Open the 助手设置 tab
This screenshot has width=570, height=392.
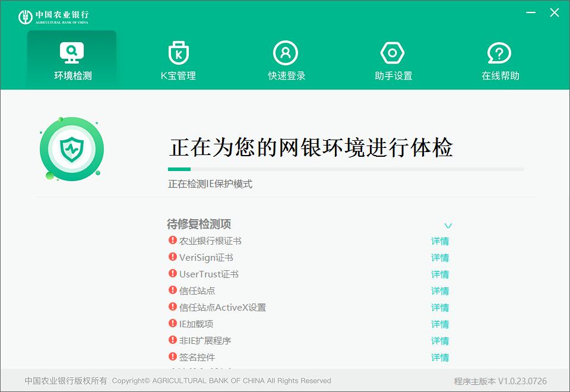pyautogui.click(x=393, y=59)
